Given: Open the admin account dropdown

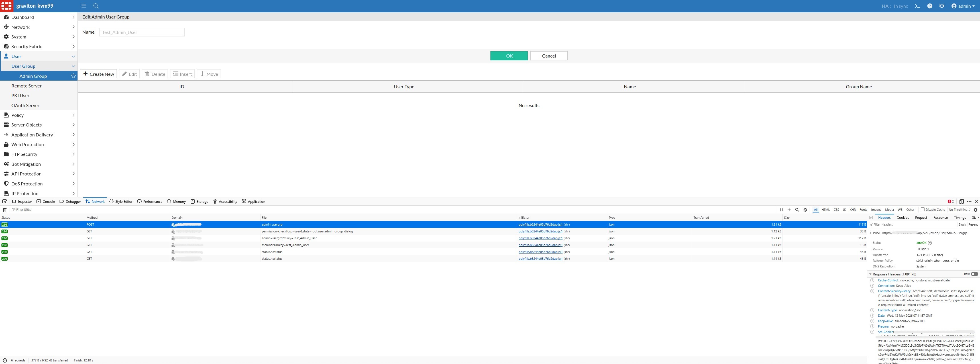Looking at the screenshot, I should pos(963,6).
